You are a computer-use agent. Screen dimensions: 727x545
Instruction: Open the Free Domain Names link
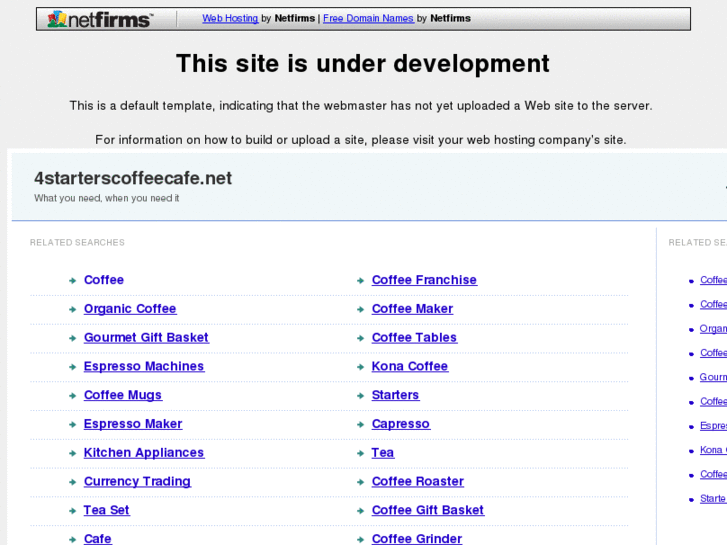click(x=368, y=18)
